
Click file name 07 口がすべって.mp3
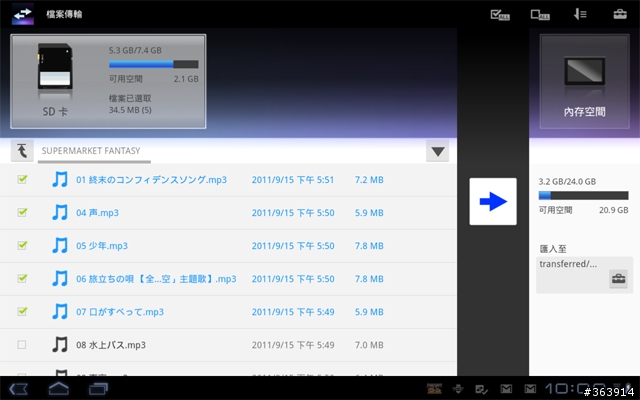coord(120,312)
